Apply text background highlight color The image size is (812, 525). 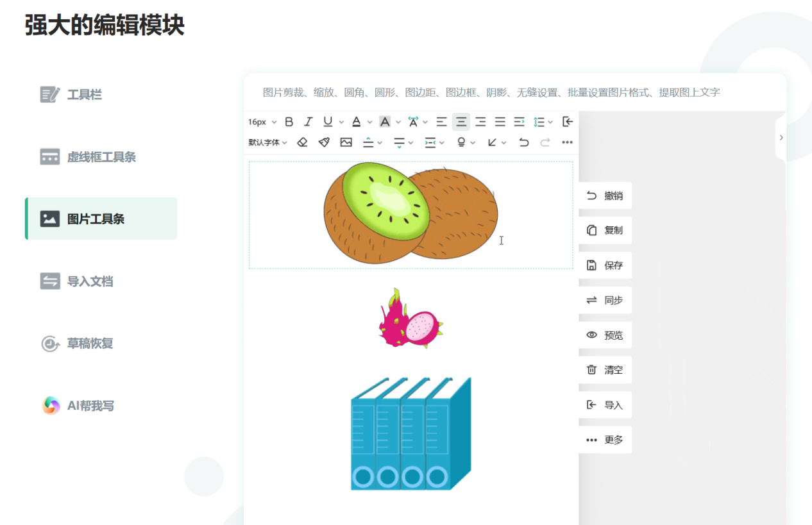pyautogui.click(x=384, y=122)
